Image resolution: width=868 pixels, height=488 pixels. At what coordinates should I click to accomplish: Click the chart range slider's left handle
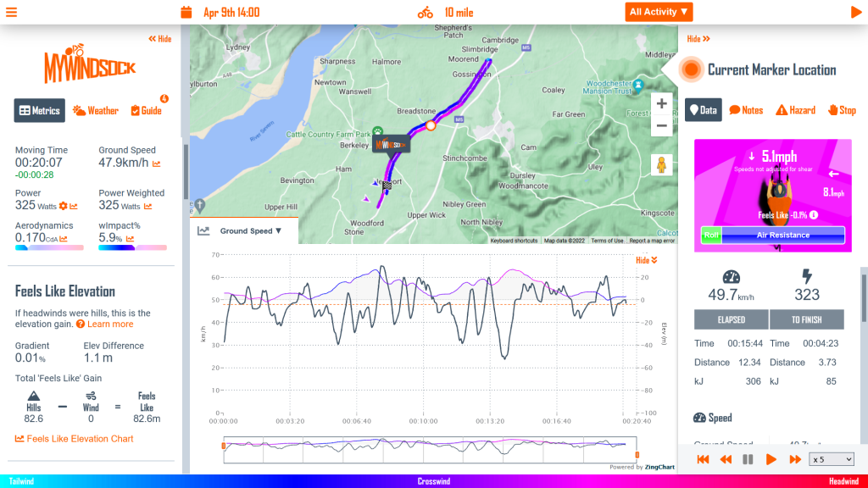coord(224,446)
